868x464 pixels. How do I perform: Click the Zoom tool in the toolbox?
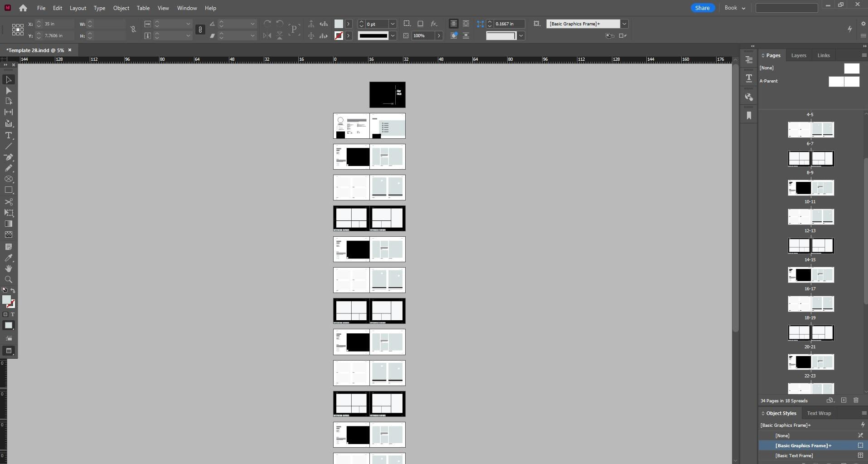coord(9,279)
